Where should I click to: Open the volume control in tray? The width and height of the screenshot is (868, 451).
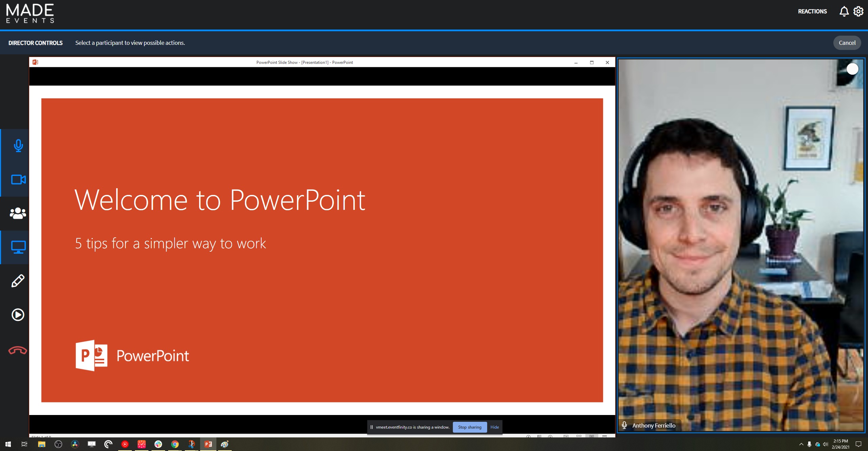(x=826, y=444)
